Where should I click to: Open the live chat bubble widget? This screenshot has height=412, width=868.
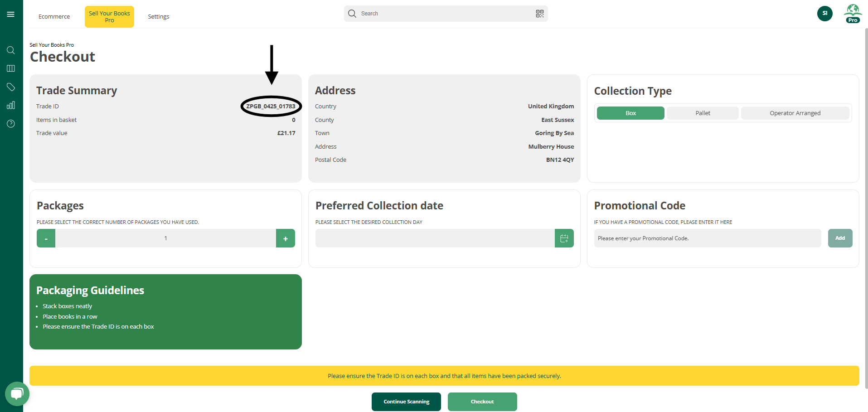point(17,393)
